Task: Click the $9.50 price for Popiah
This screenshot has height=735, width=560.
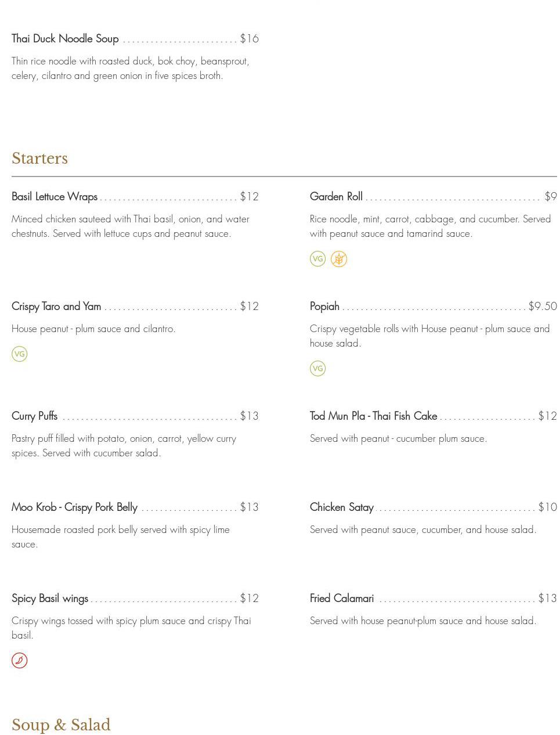Action: (x=543, y=307)
